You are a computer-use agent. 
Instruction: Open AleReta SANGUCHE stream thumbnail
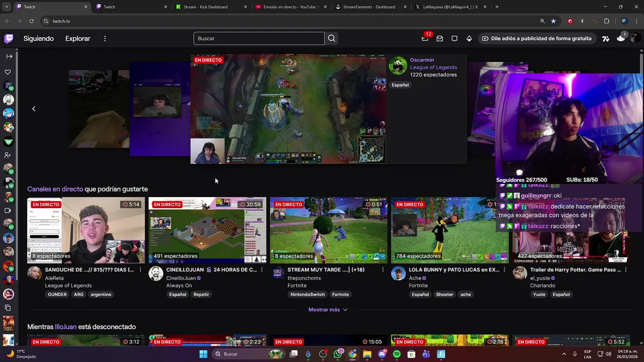[x=86, y=230]
